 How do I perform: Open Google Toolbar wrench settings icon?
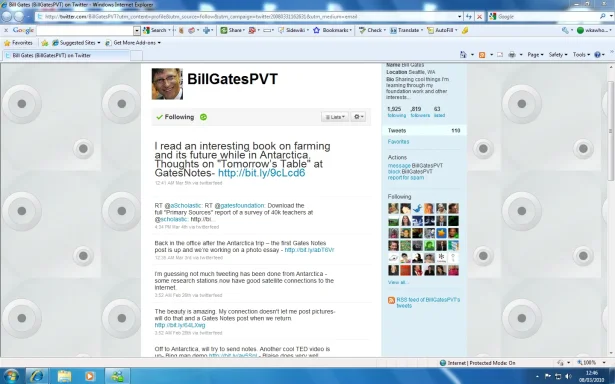565,30
